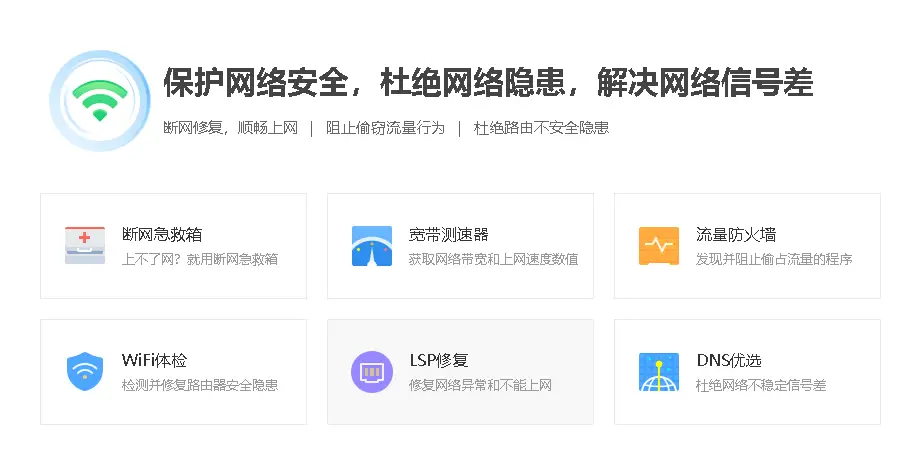Click subtitle 杜绝路由不安全隐患

tap(542, 128)
